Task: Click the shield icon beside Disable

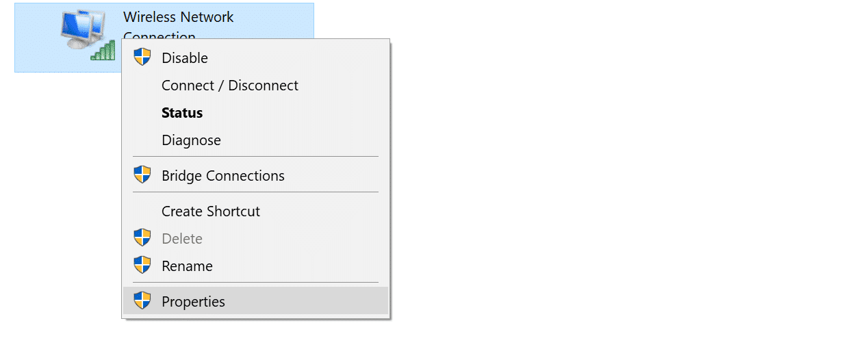Action: pos(142,57)
